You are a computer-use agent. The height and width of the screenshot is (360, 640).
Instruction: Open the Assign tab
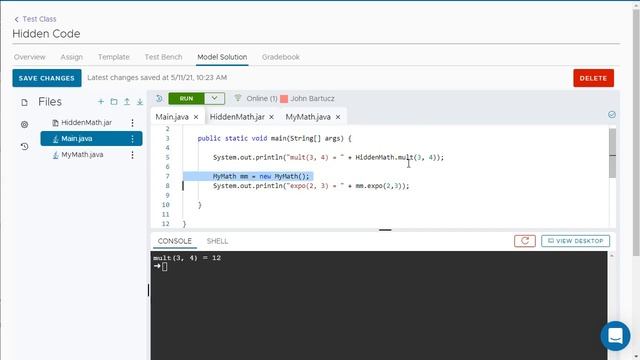[72, 57]
